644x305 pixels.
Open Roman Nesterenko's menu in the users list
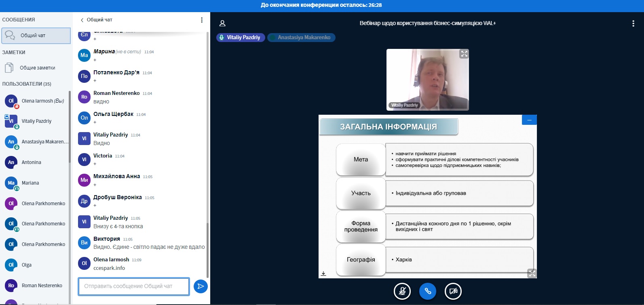36,286
